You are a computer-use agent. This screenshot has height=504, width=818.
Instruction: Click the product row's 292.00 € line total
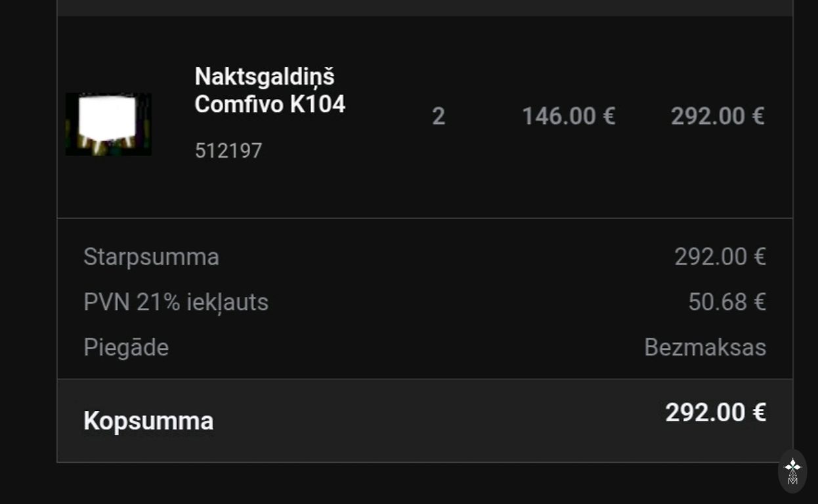tap(717, 117)
